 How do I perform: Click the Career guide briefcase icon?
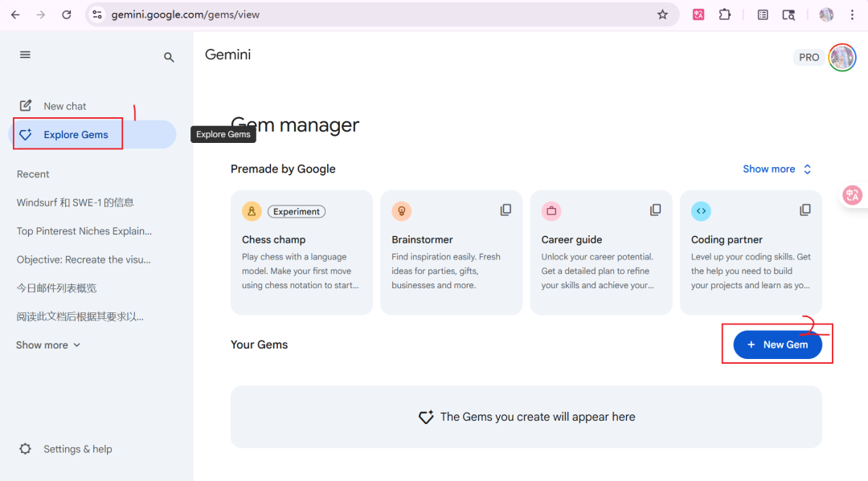pyautogui.click(x=551, y=211)
